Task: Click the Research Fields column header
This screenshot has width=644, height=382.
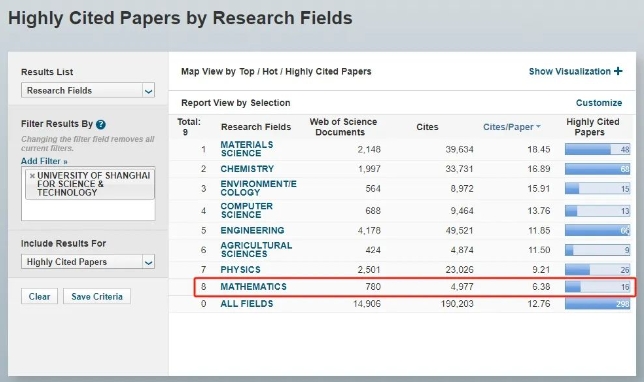Action: tap(256, 127)
